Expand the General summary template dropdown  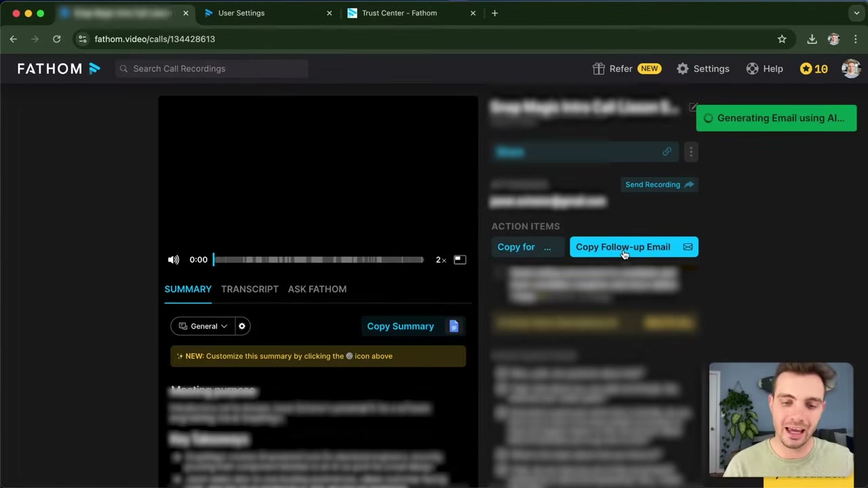coord(203,326)
